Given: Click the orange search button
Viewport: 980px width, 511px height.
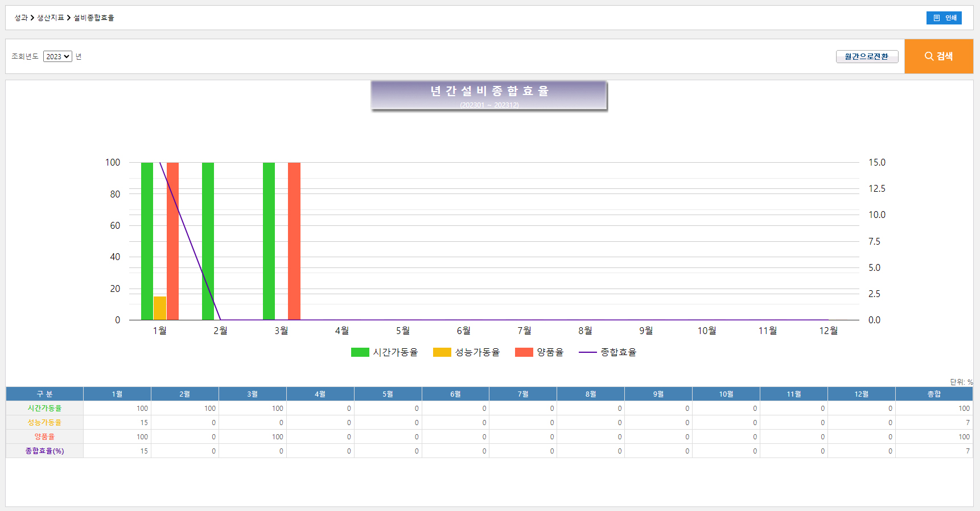Looking at the screenshot, I should 938,56.
